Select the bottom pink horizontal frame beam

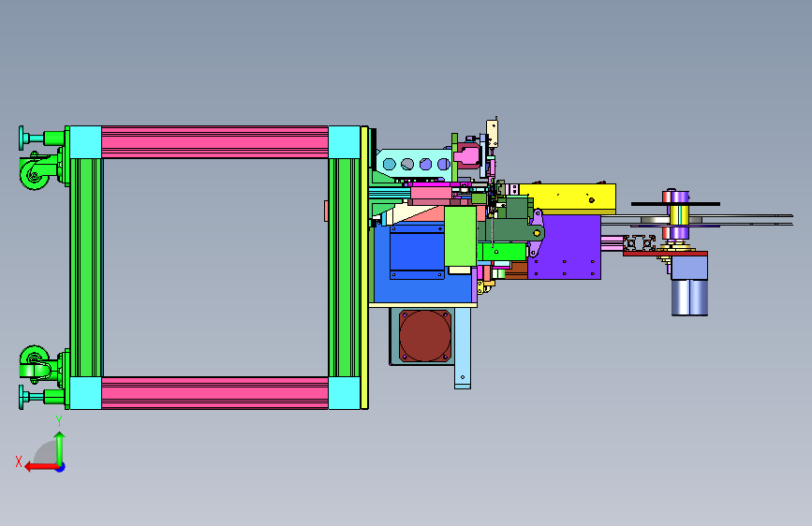click(x=214, y=393)
